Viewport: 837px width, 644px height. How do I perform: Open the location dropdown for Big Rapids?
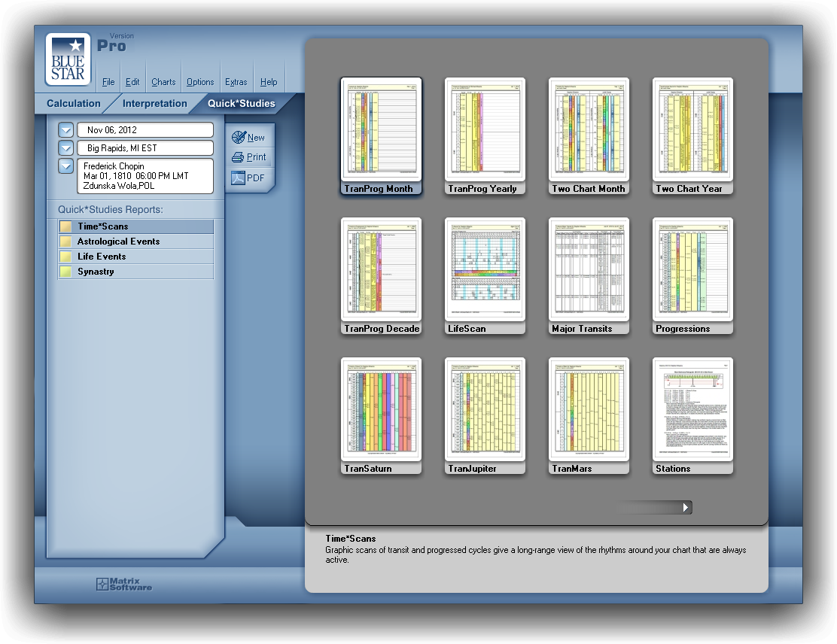click(x=65, y=147)
